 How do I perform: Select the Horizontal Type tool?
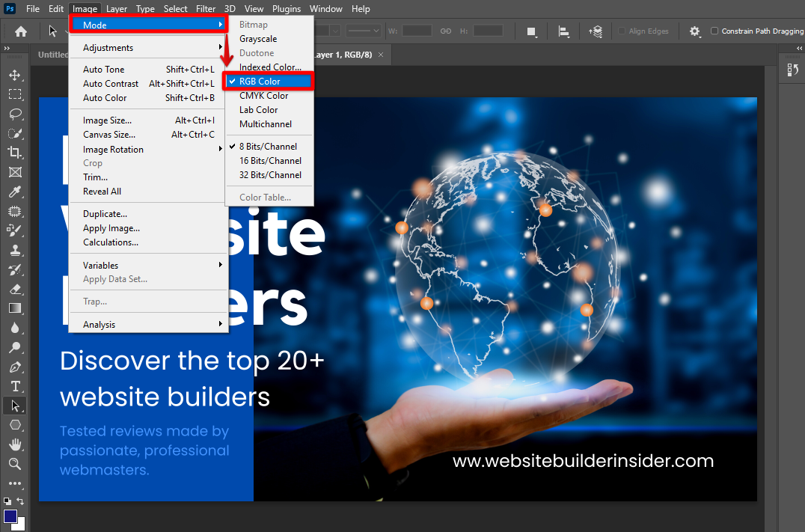click(14, 386)
